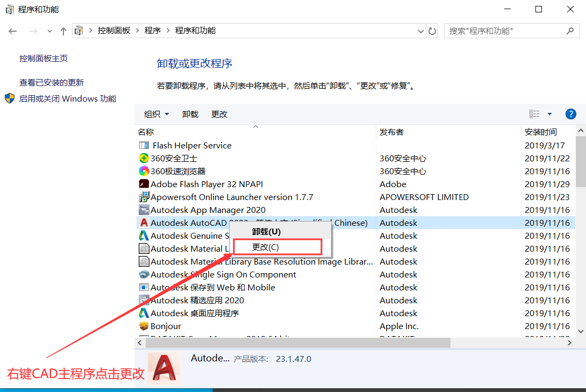Click the Adobe Flash Player 32 NPAPI icon
586x392 pixels.
(144, 184)
